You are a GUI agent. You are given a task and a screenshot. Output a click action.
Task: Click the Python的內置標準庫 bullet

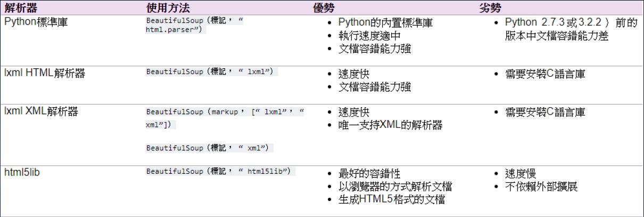pos(385,23)
